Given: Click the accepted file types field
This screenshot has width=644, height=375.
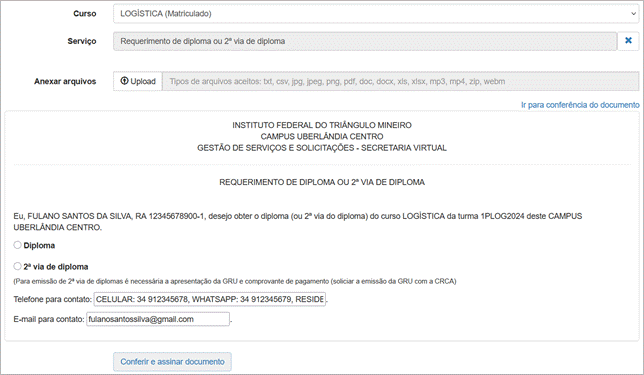Looking at the screenshot, I should click(x=400, y=81).
